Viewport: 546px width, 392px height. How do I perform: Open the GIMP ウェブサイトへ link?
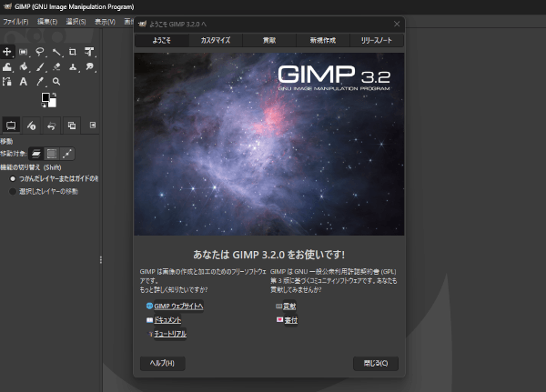pos(177,307)
